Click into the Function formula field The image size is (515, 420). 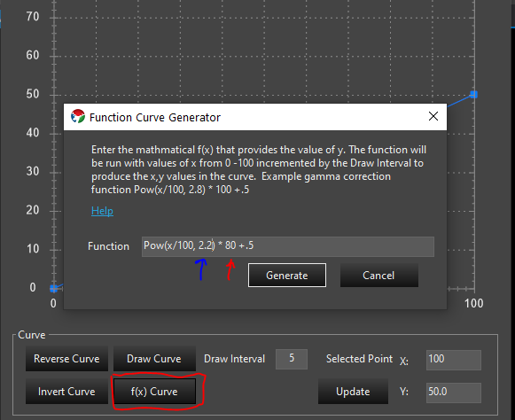point(288,246)
